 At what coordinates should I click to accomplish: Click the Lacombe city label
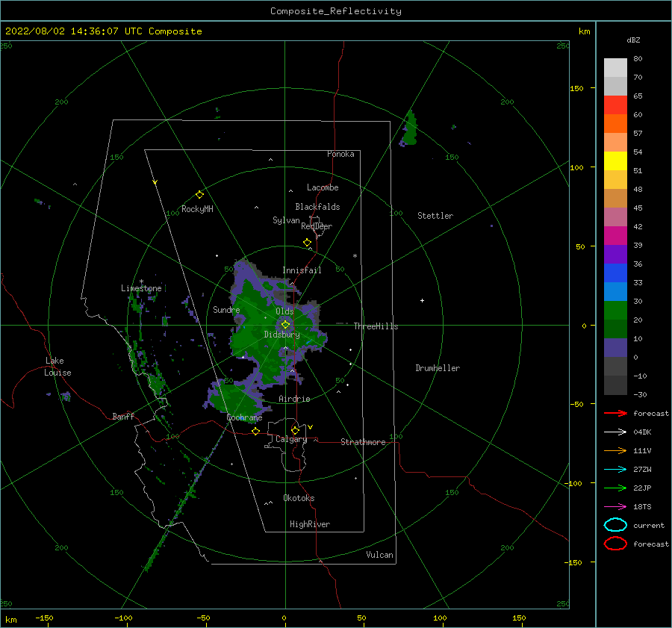click(x=323, y=187)
